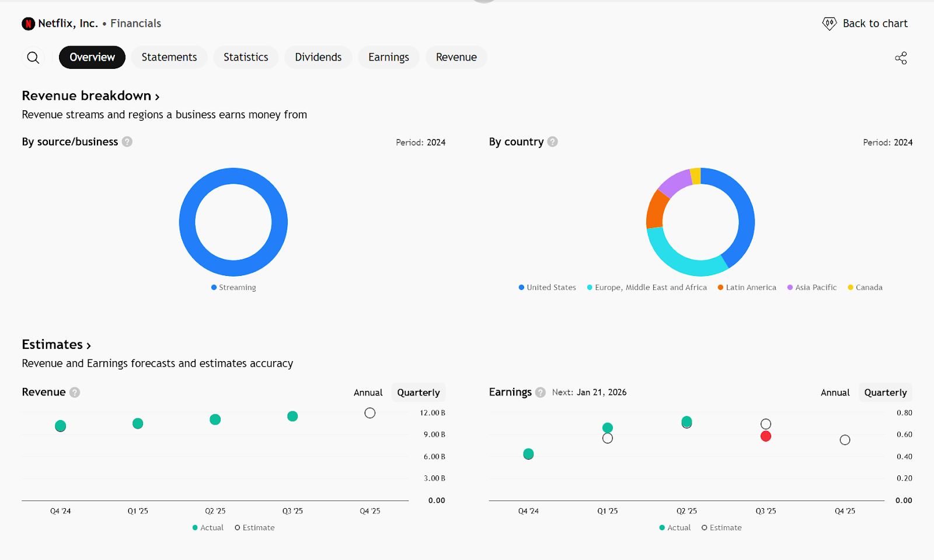Click question mark icon next to Revenue
The height and width of the screenshot is (560, 934).
[75, 393]
